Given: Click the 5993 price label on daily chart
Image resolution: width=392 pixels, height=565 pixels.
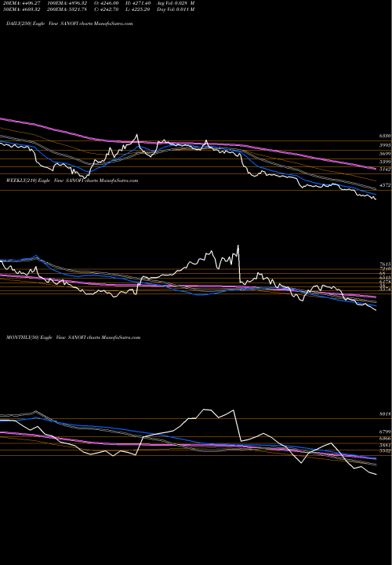Looking at the screenshot, I should (385, 145).
